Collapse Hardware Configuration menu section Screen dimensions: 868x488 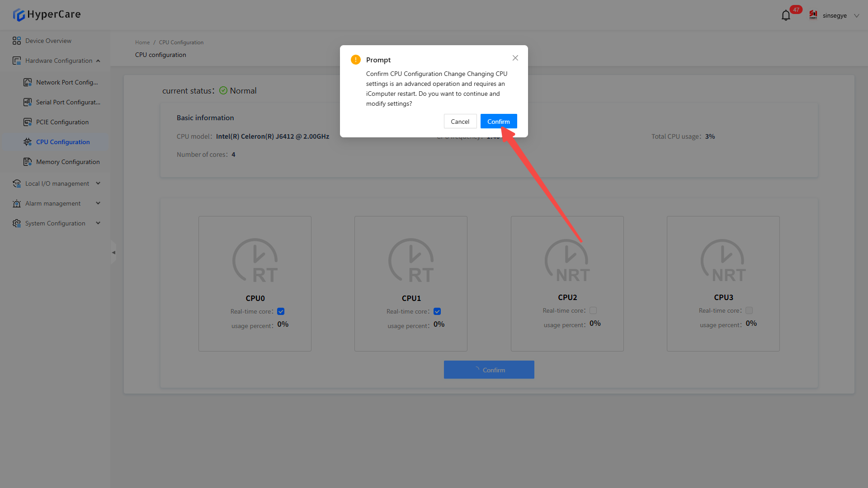pyautogui.click(x=98, y=61)
